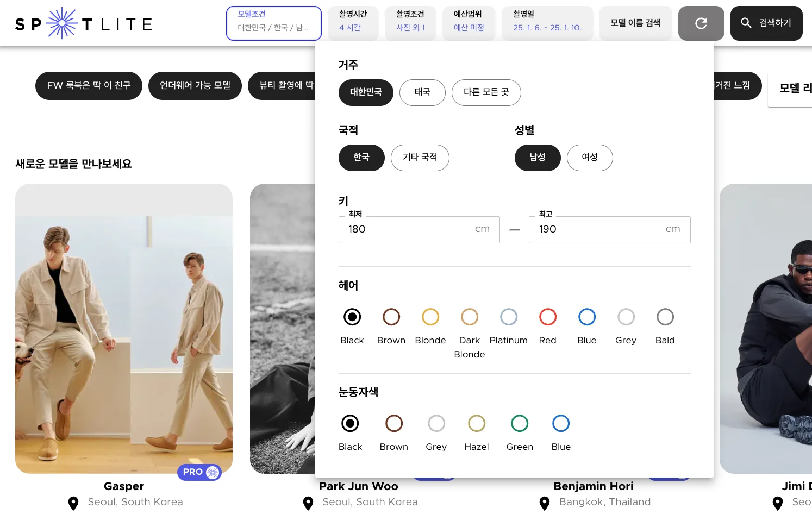Click the PRO badge on Gasper's photo
This screenshot has width=812, height=527.
point(199,472)
